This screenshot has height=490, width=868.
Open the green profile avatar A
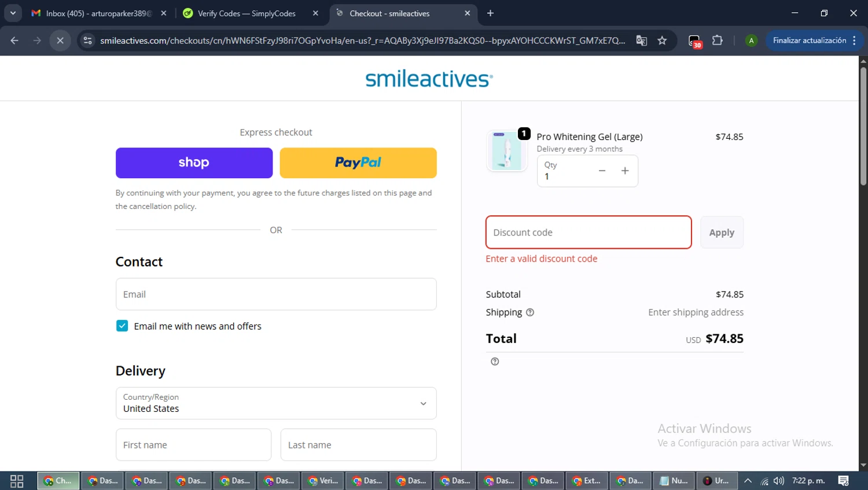(x=751, y=40)
